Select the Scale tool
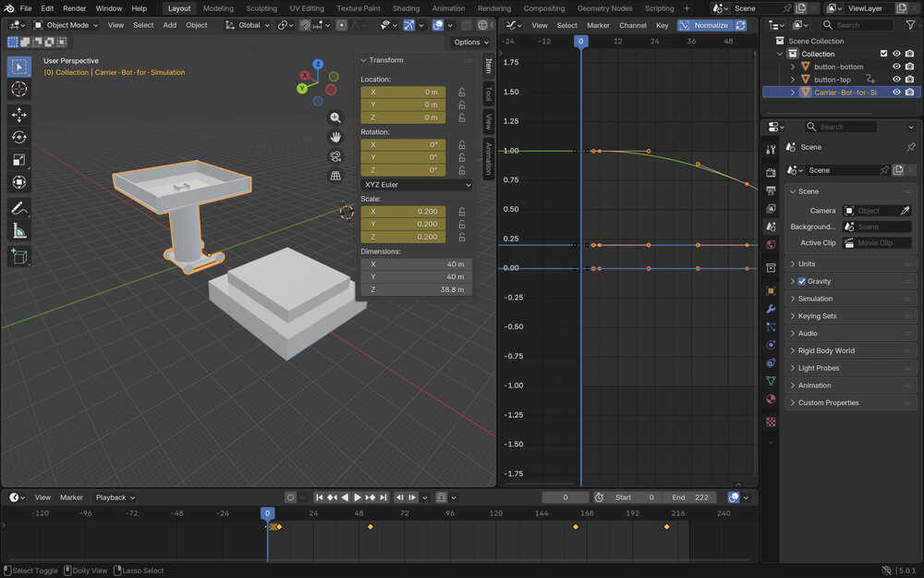This screenshot has height=578, width=924. [x=18, y=160]
